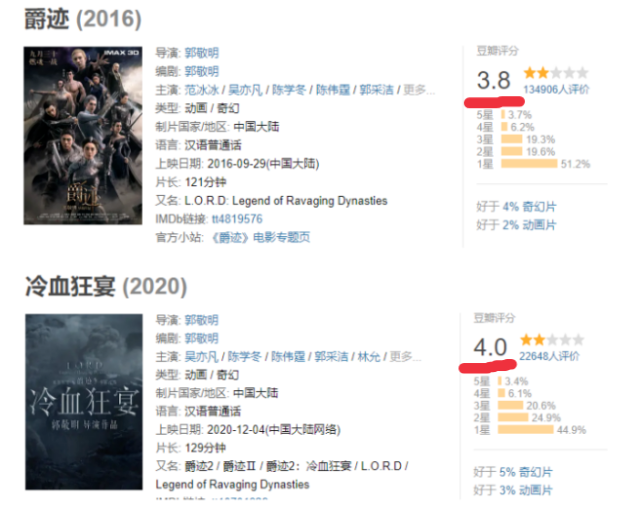Click the star rating icons for 爵迹
The height and width of the screenshot is (510, 641).
coord(556,73)
